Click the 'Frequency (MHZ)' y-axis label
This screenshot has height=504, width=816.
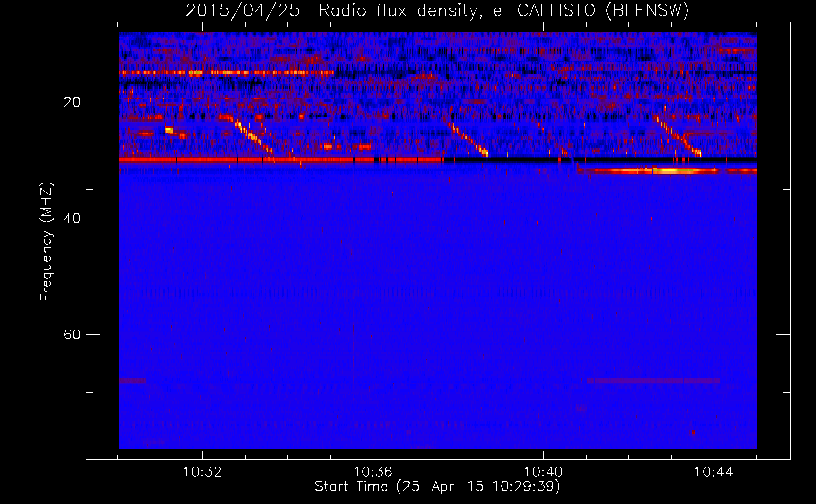[46, 242]
